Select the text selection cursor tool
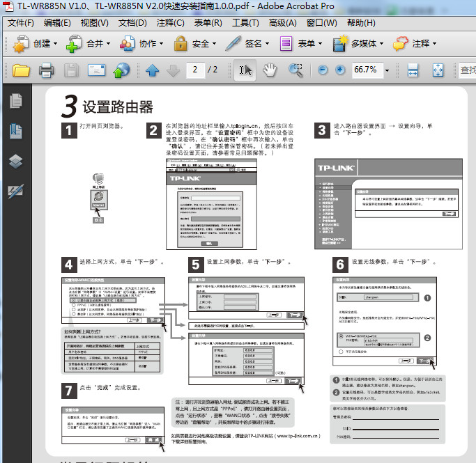 pos(245,70)
